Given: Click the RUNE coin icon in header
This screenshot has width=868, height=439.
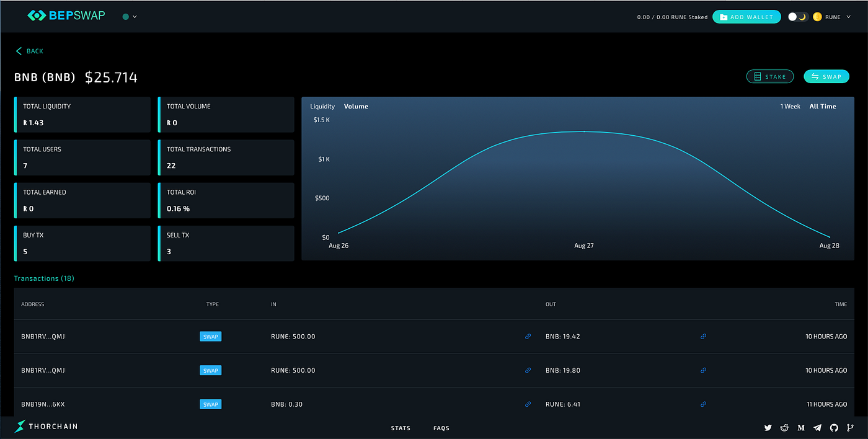Looking at the screenshot, I should (x=817, y=17).
